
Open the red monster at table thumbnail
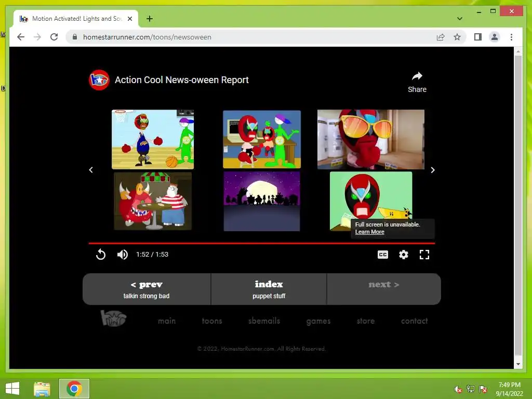[153, 201]
